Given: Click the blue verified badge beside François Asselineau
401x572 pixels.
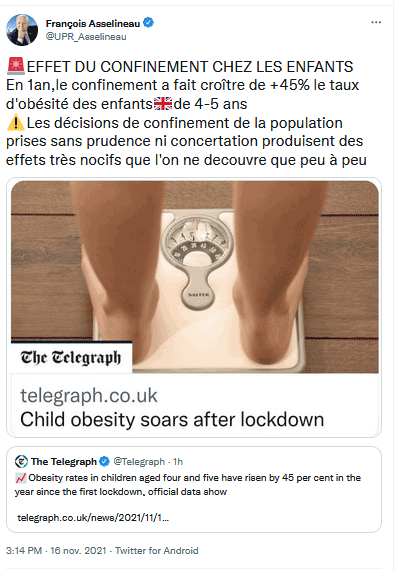Looking at the screenshot, I should (148, 23).
